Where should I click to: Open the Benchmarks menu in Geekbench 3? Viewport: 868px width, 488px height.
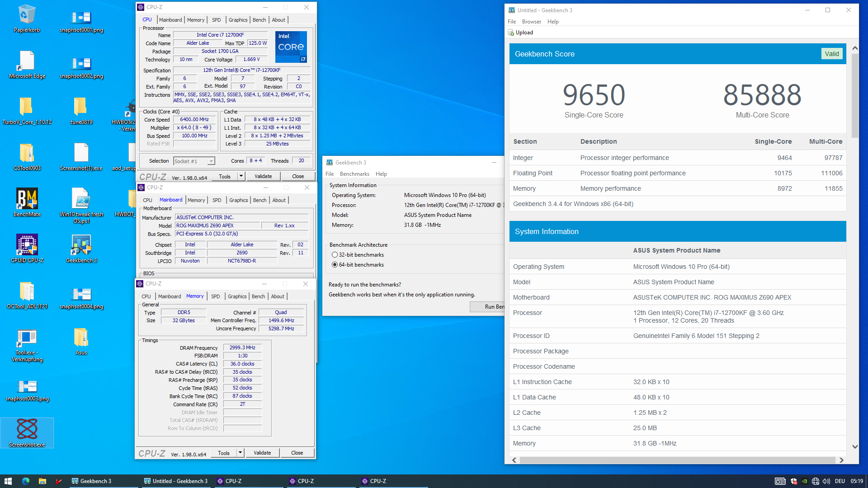pyautogui.click(x=354, y=174)
